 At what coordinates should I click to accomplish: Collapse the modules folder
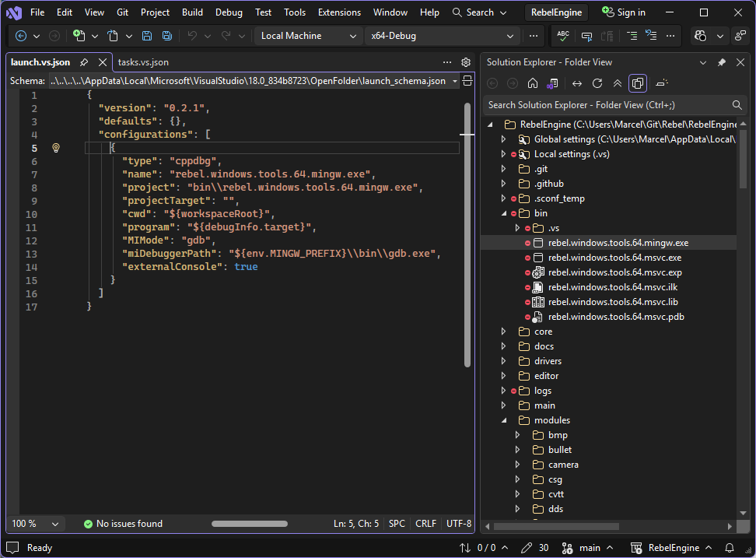pyautogui.click(x=504, y=420)
